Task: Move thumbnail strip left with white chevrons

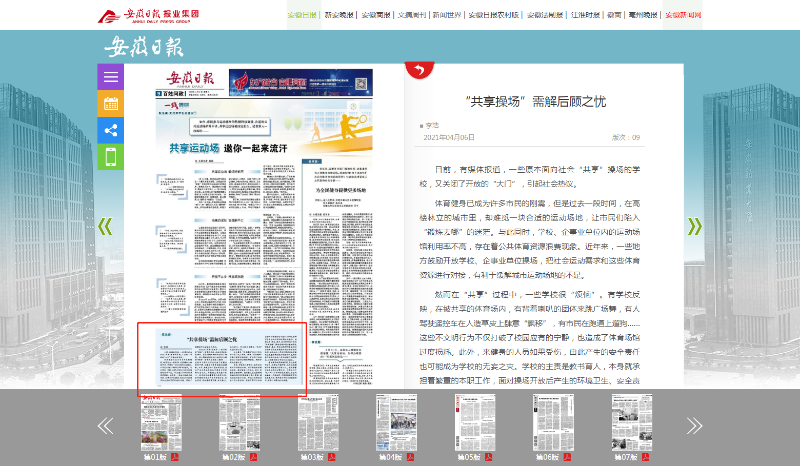Action: tap(106, 425)
